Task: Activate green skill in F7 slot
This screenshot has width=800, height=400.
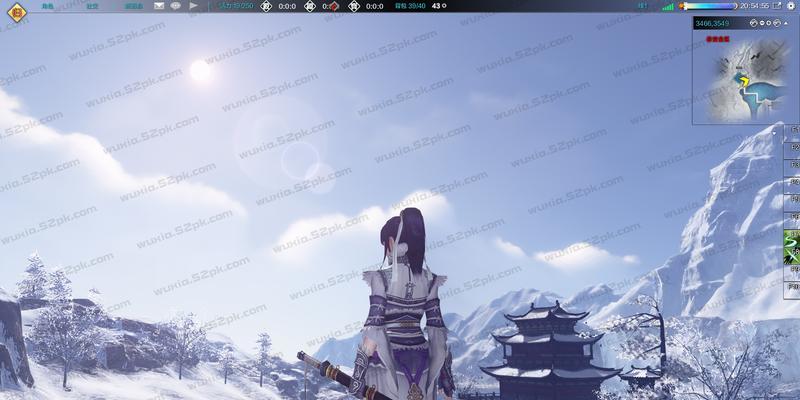Action: [792, 238]
